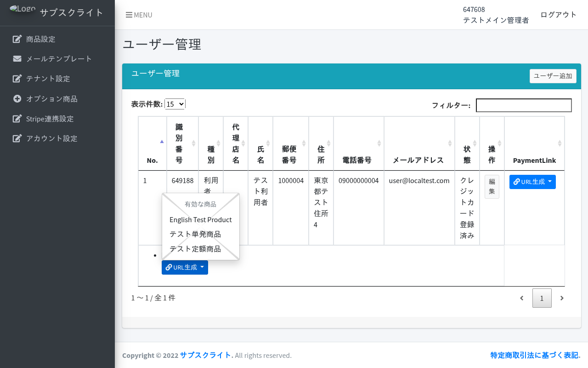Open 商品設定 in the sidebar
This screenshot has height=368, width=588.
pyautogui.click(x=40, y=39)
